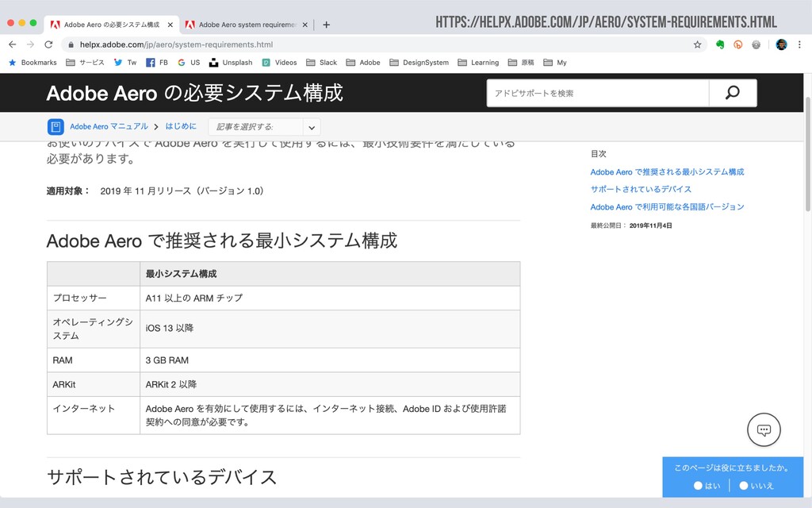Bookmark this page with the star icon
This screenshot has height=508, width=812.
698,44
